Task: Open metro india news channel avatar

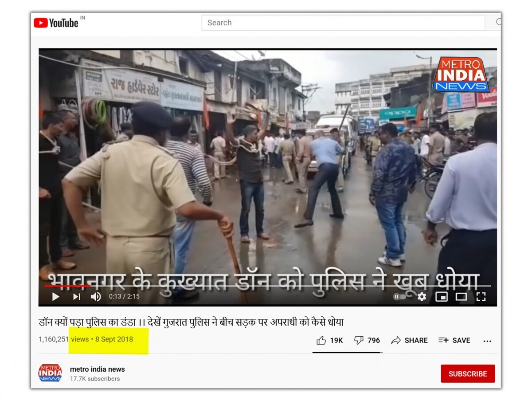Action: click(x=50, y=373)
